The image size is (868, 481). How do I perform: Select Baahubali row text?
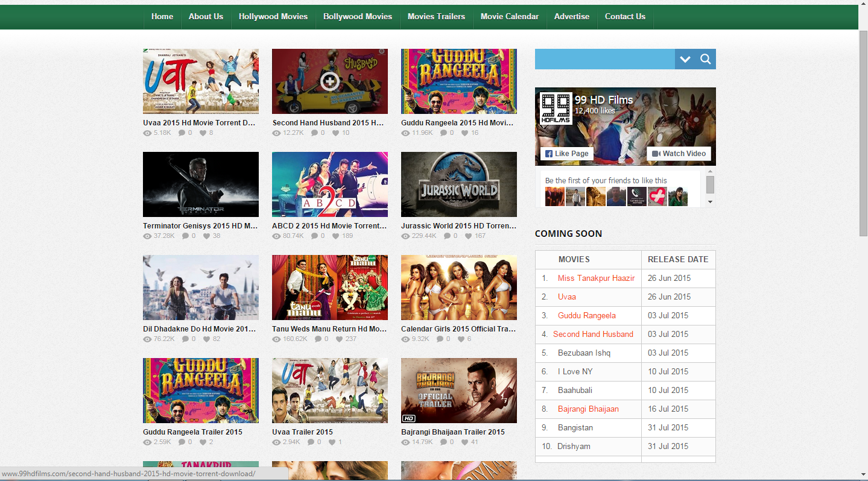pos(575,391)
